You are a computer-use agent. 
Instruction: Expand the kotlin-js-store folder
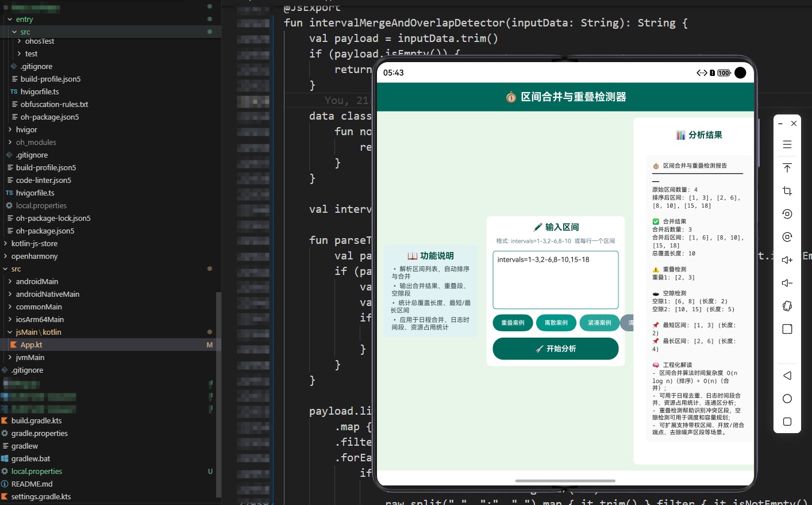pos(5,243)
